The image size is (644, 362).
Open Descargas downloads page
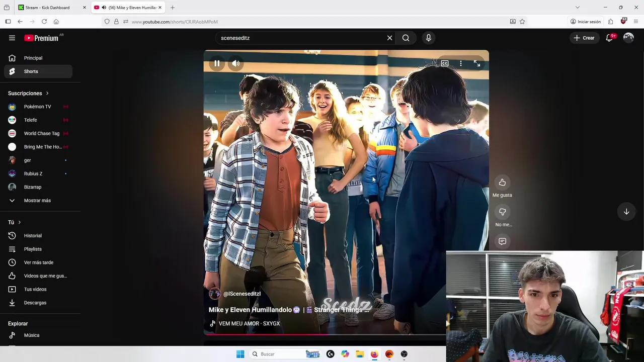[38, 303]
